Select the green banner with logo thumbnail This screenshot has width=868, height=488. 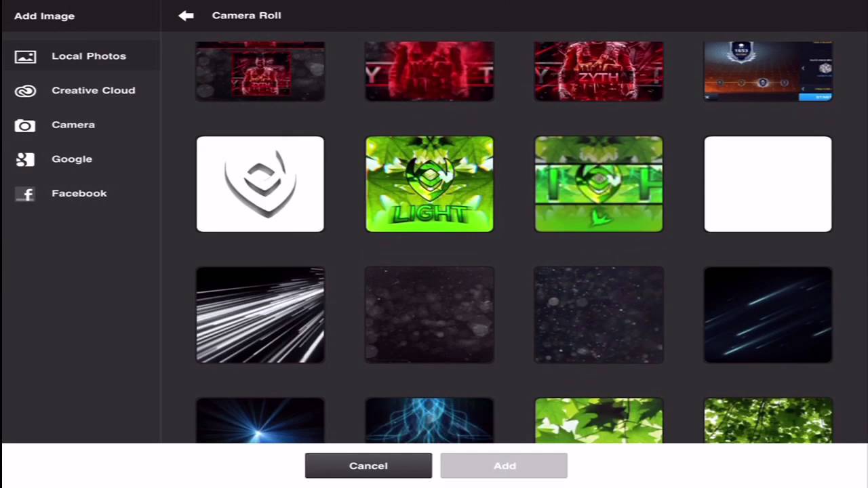pyautogui.click(x=599, y=184)
